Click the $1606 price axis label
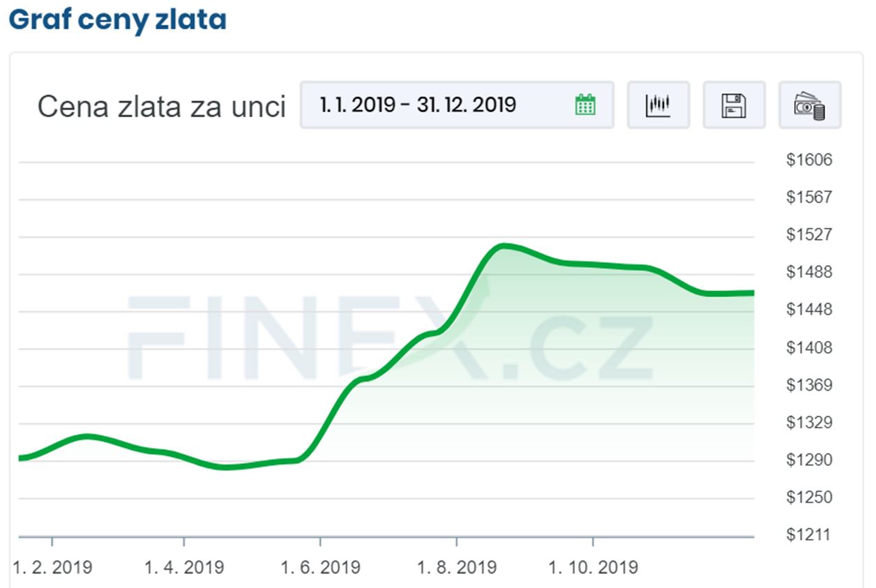The image size is (876, 588). click(x=809, y=160)
